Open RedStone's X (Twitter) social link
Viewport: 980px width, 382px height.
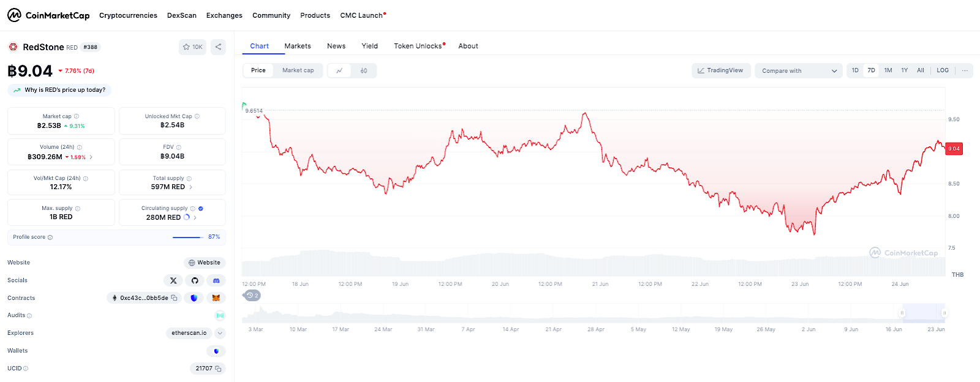173,280
